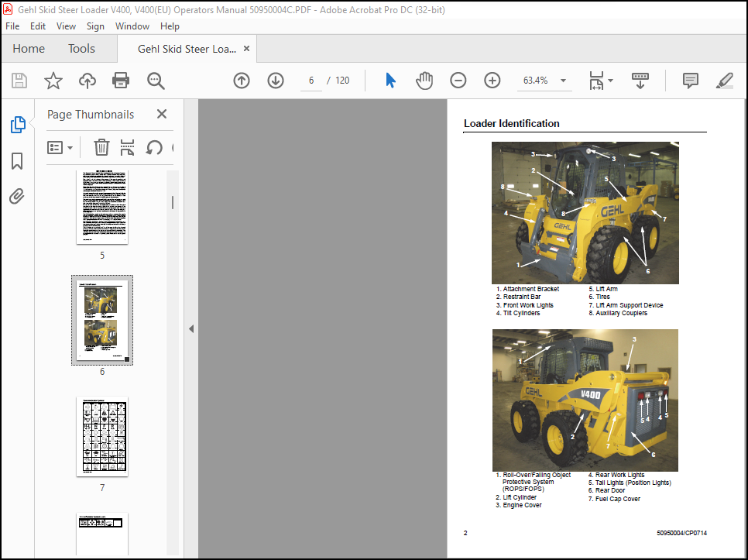Click the '2. Lift Cylinder' text
748x560 pixels.
(x=516, y=497)
